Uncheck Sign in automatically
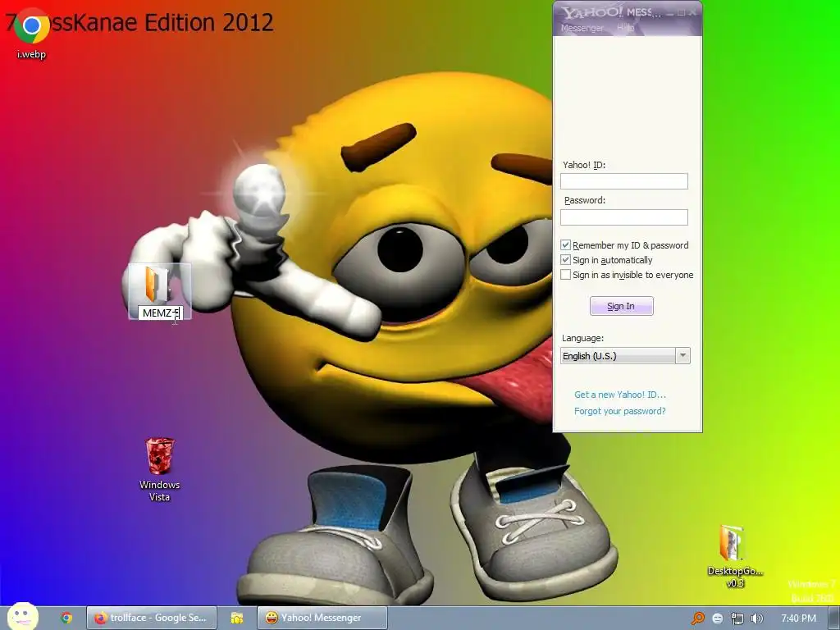This screenshot has height=630, width=840. tap(566, 260)
